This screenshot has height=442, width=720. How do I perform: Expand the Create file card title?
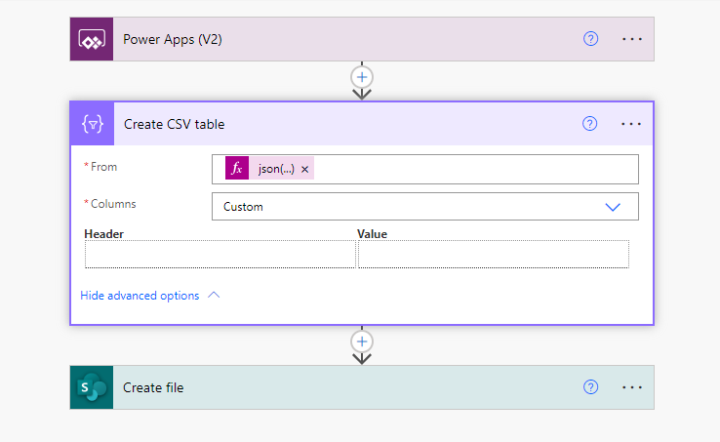click(153, 388)
